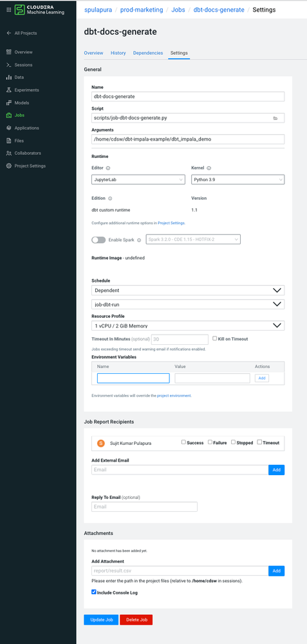Show Kernel info tooltip icon
Screen dimensions: 307x644
[x=209, y=168]
